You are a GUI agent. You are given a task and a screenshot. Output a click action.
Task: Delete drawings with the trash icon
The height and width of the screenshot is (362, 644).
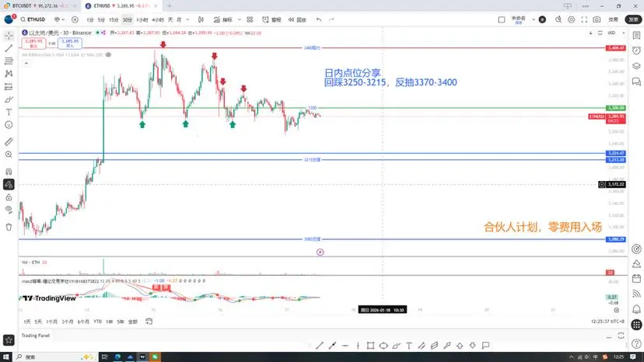click(x=9, y=227)
